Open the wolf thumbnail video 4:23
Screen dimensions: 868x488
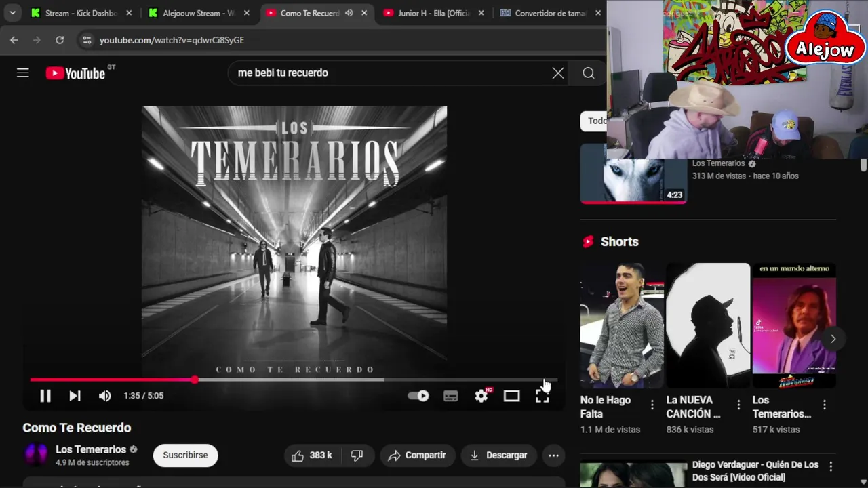(x=633, y=180)
